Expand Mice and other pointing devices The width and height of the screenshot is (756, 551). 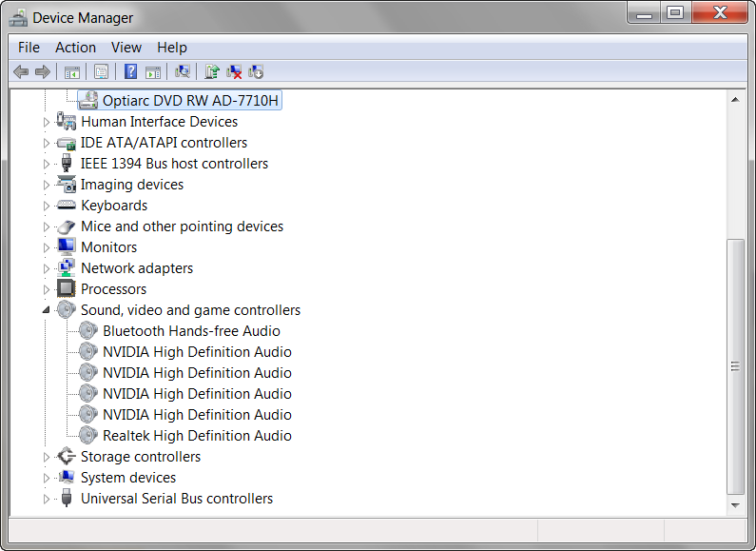coord(47,226)
